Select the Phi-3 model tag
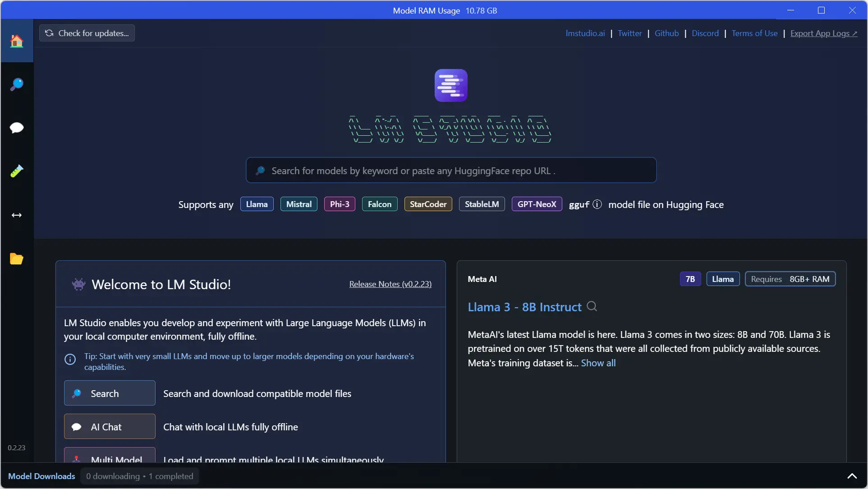This screenshot has height=489, width=868. (x=340, y=204)
